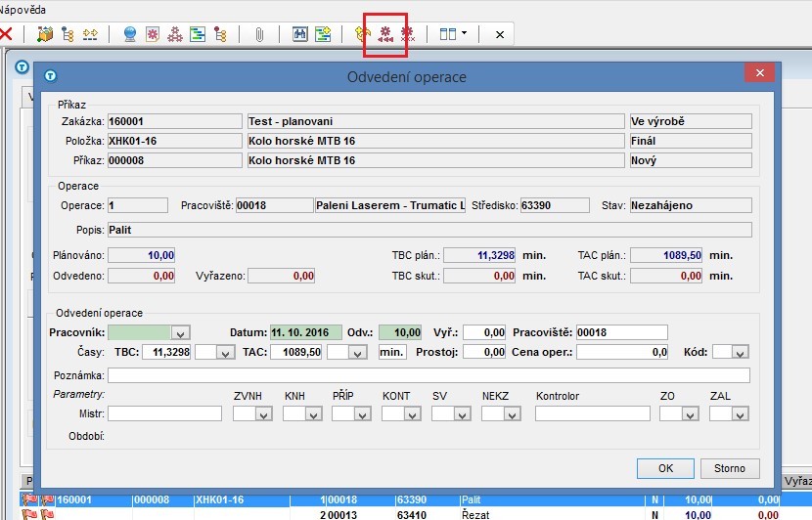Open the Kód dropdown
812x520 pixels.
(741, 353)
